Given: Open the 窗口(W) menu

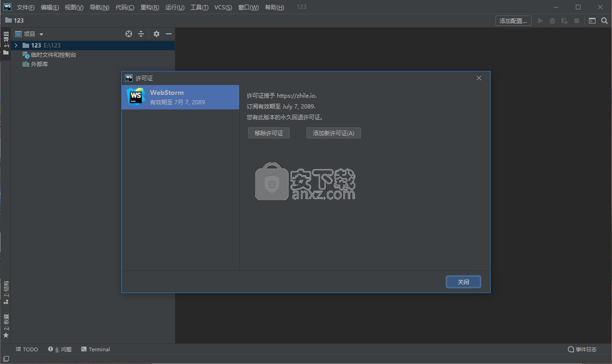Looking at the screenshot, I should tap(248, 7).
